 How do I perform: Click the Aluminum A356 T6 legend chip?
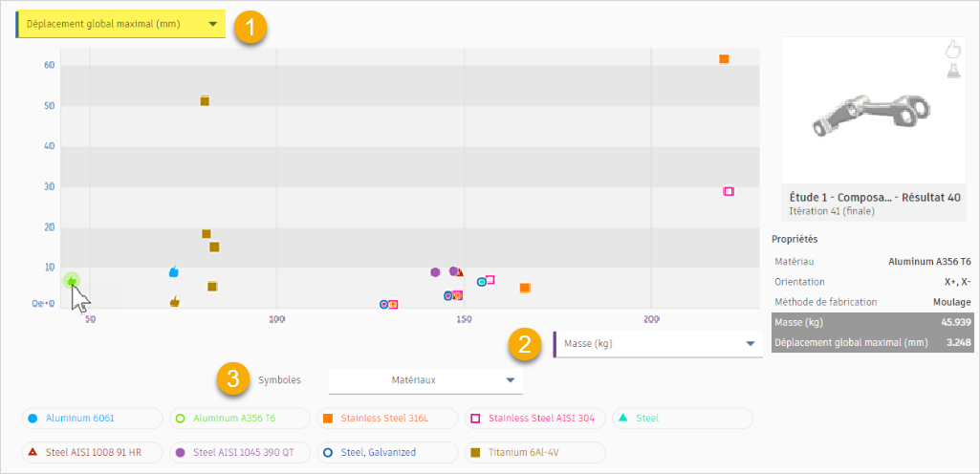(239, 419)
